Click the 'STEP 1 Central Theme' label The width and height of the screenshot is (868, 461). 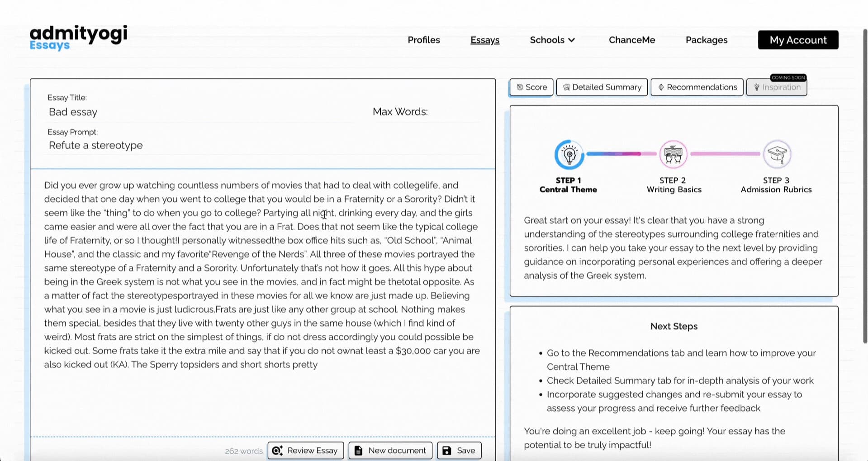[x=568, y=185]
